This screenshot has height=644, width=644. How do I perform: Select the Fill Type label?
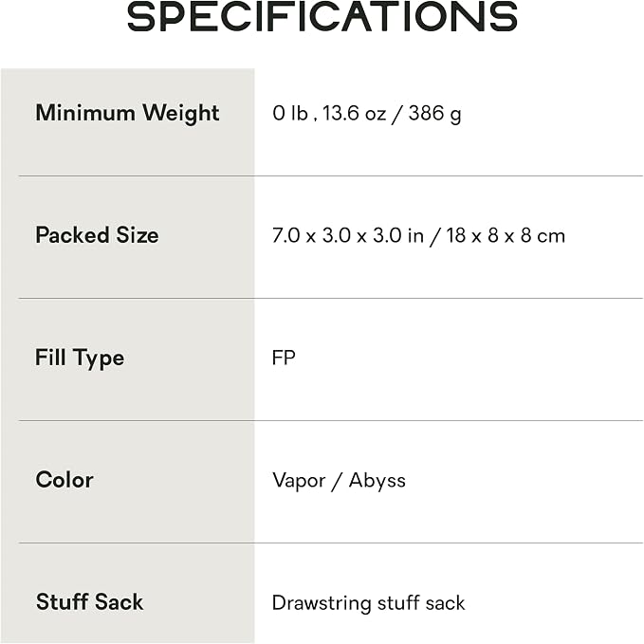point(80,358)
